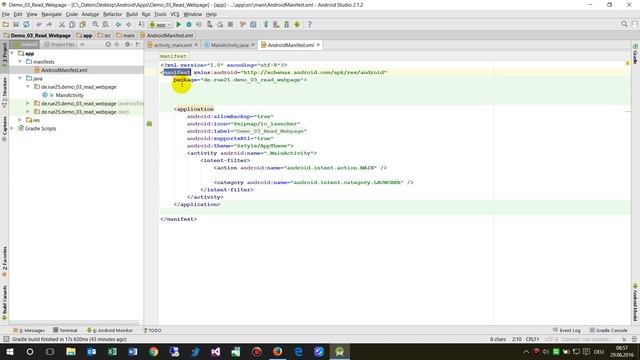Image resolution: width=640 pixels, height=360 pixels.
Task: Open Windows Start menu
Action: click(x=9, y=352)
